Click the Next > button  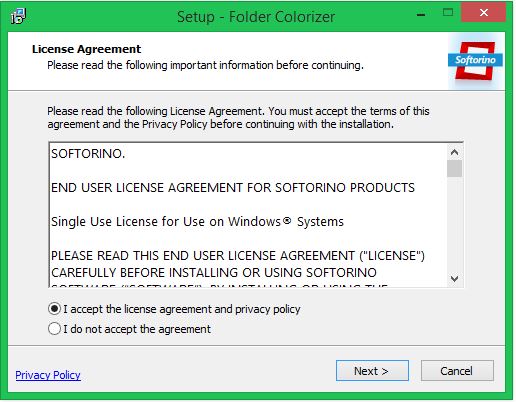click(372, 371)
